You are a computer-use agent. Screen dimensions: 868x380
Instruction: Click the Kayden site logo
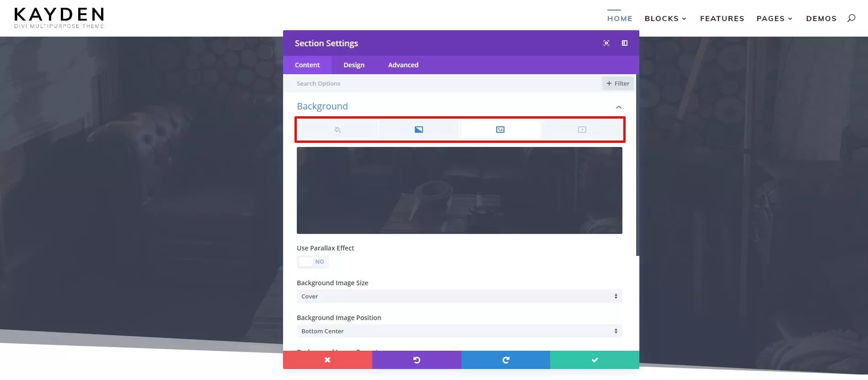click(x=59, y=18)
